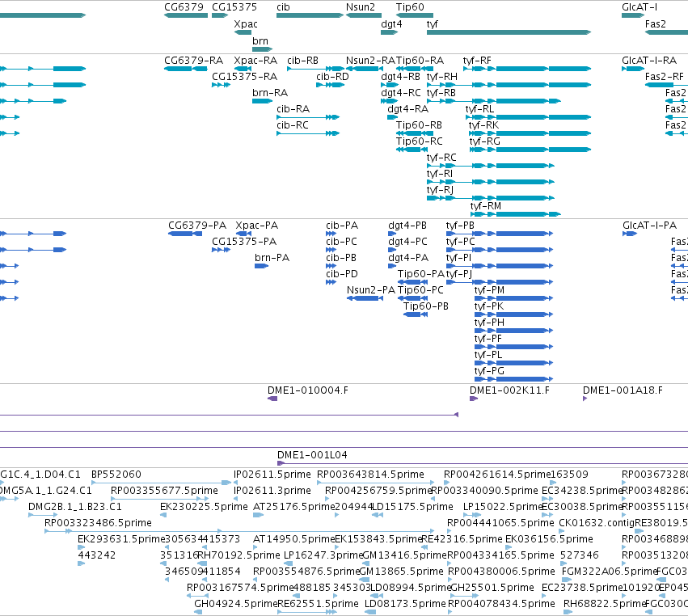The width and height of the screenshot is (688, 616).
Task: Select the dgt4 gene label
Action: tap(391, 23)
